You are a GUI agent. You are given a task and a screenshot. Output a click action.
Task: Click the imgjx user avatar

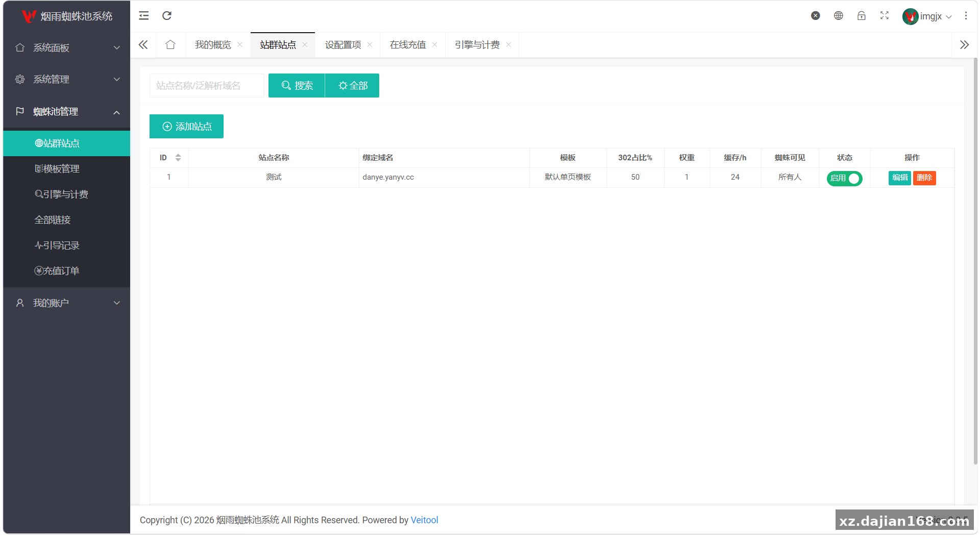910,16
